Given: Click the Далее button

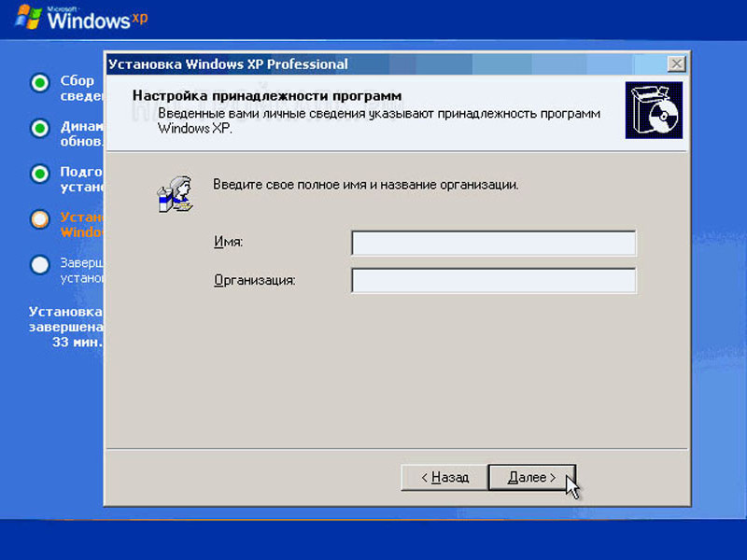Looking at the screenshot, I should click(531, 477).
